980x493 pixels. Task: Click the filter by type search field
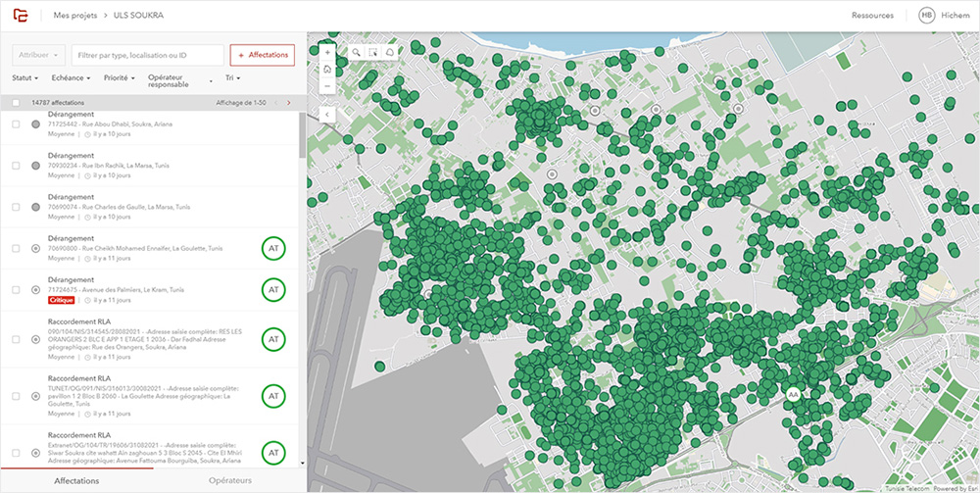[x=147, y=56]
